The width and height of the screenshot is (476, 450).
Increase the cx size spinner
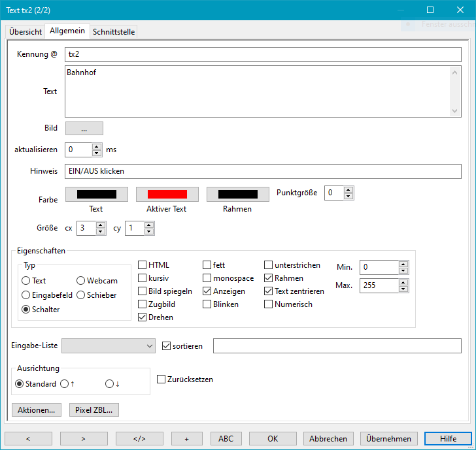(101, 225)
